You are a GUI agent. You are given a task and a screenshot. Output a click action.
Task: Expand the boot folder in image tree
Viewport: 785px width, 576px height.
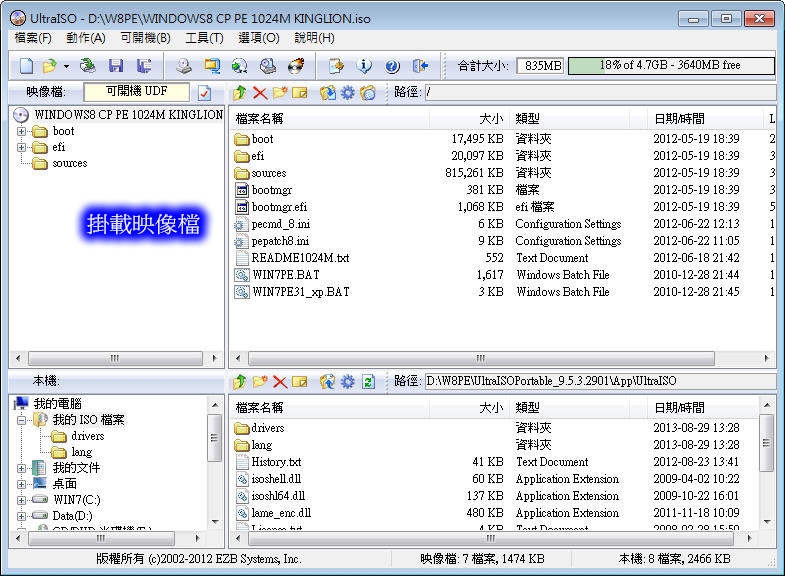point(22,132)
